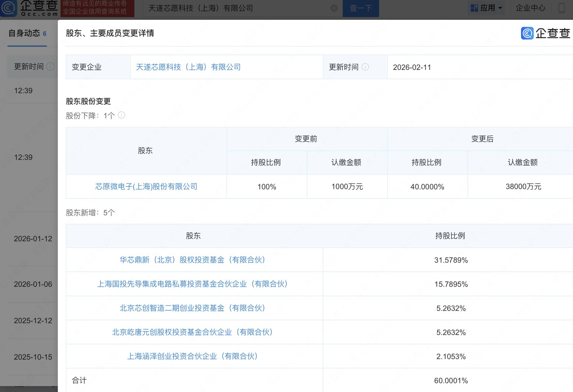Open 北京屹唐元创股权投资基金 link

pyautogui.click(x=193, y=332)
